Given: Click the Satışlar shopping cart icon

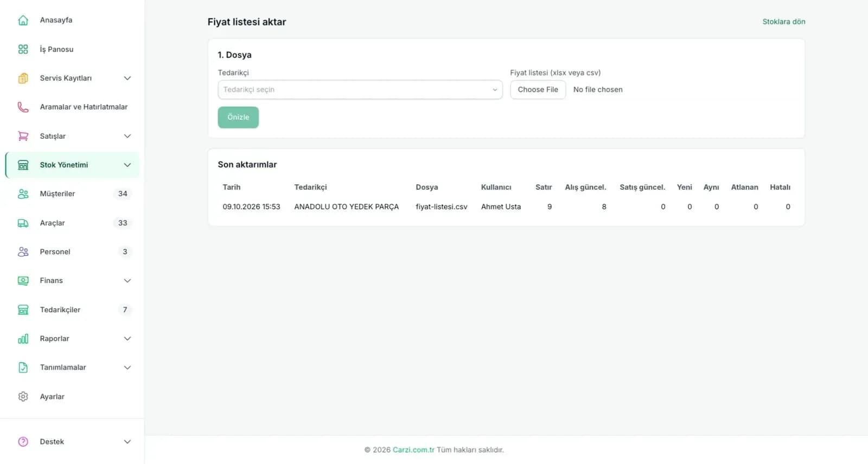Looking at the screenshot, I should tap(23, 136).
